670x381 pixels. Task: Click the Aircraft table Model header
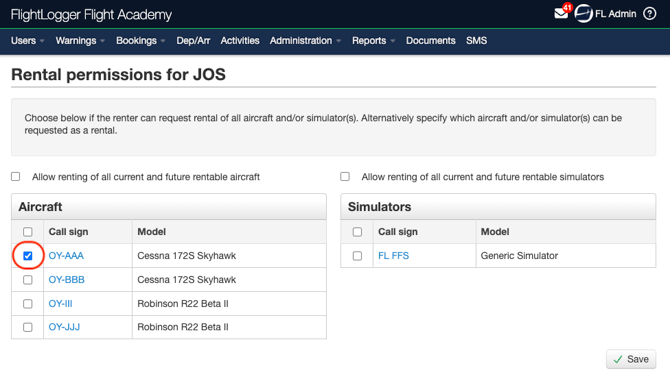(x=151, y=232)
